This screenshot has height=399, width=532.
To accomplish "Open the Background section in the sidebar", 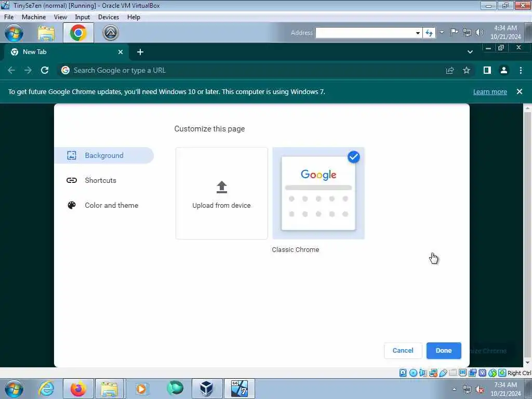I will click(x=104, y=155).
